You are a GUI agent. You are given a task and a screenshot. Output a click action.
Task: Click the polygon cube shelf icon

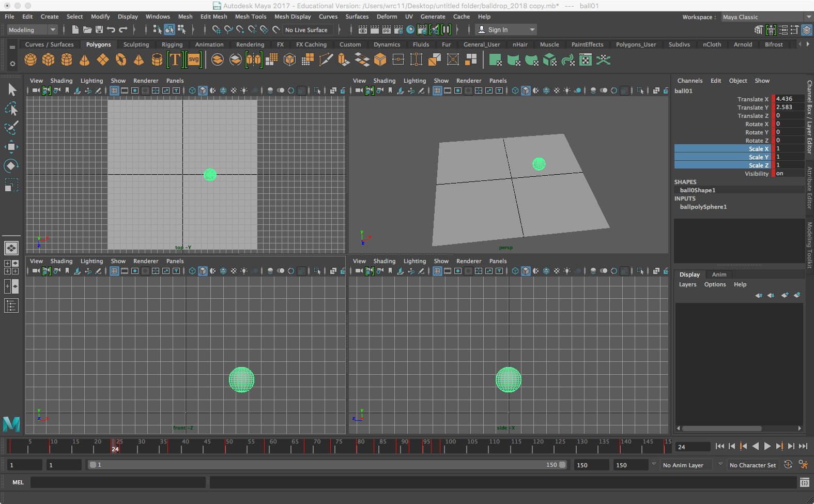tap(49, 60)
